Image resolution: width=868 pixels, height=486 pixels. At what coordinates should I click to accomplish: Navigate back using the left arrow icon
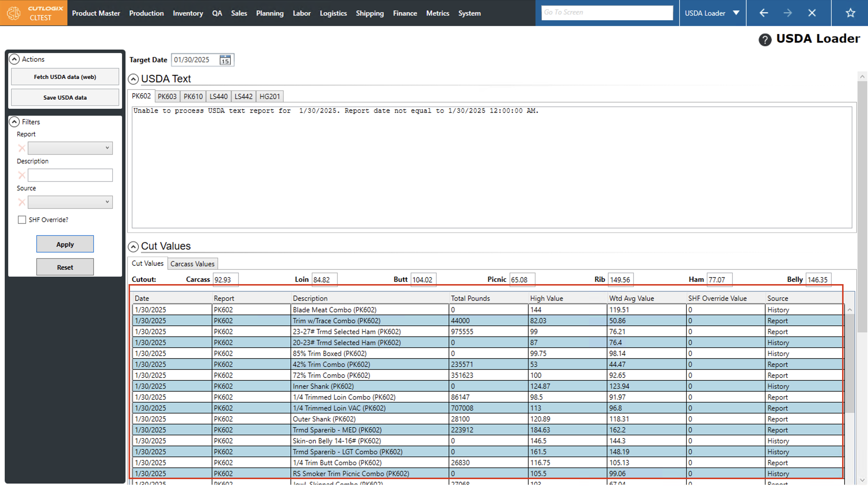pyautogui.click(x=763, y=13)
